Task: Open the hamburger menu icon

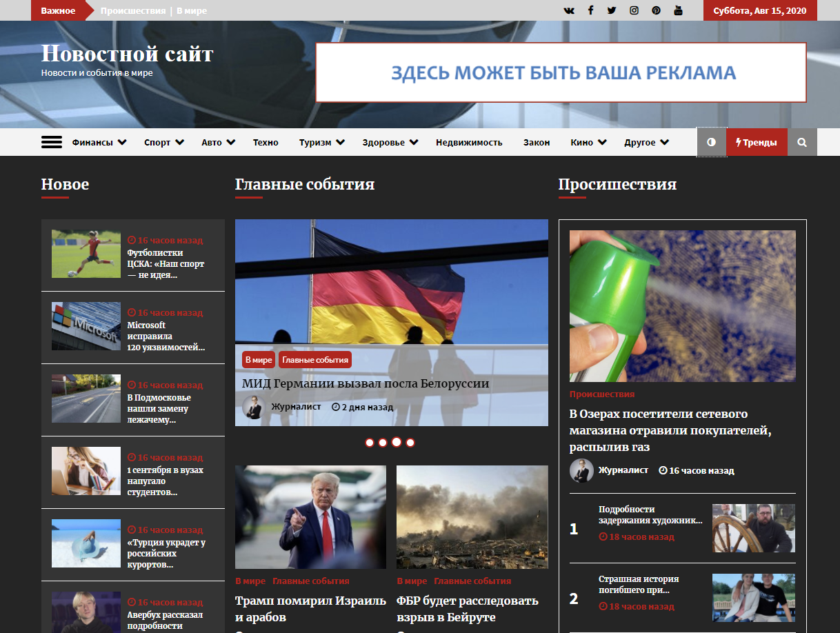Action: click(52, 142)
